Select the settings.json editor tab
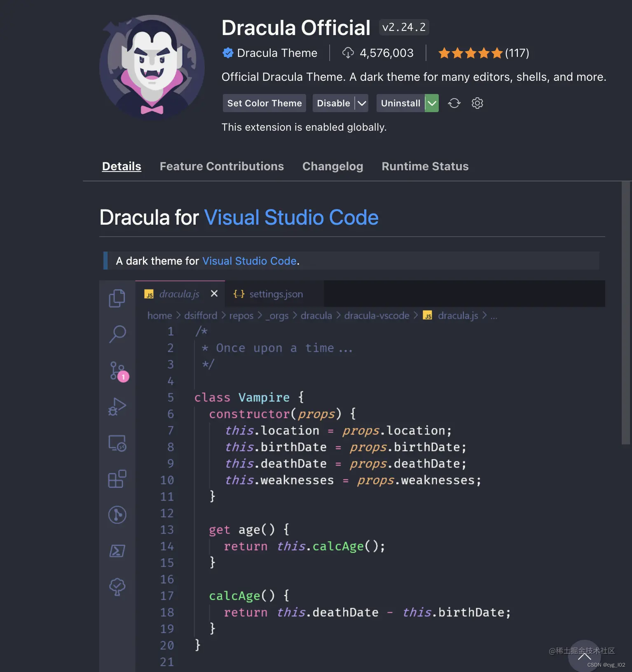Screen dimensions: 632x672 pos(274,294)
